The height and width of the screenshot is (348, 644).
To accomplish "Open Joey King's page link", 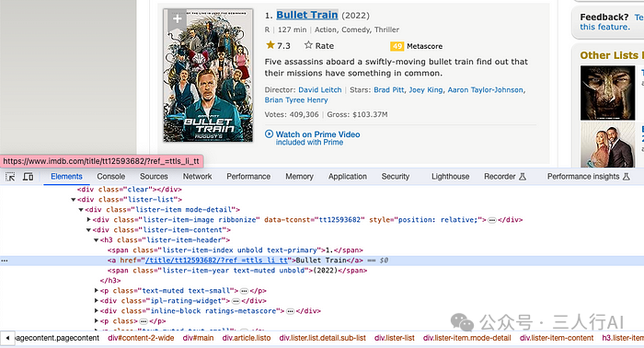I will [x=425, y=89].
